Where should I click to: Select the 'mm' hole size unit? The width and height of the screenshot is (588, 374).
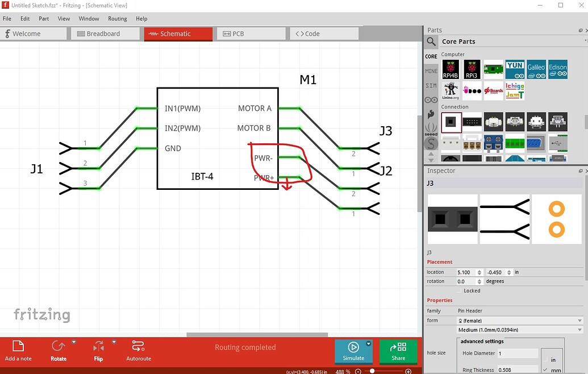(x=545, y=370)
